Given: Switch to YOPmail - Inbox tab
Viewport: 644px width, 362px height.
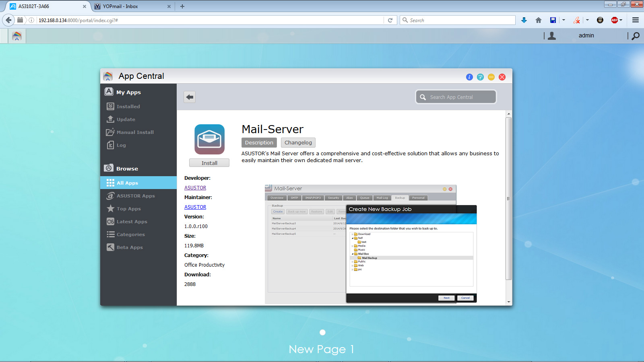Looking at the screenshot, I should 133,6.
